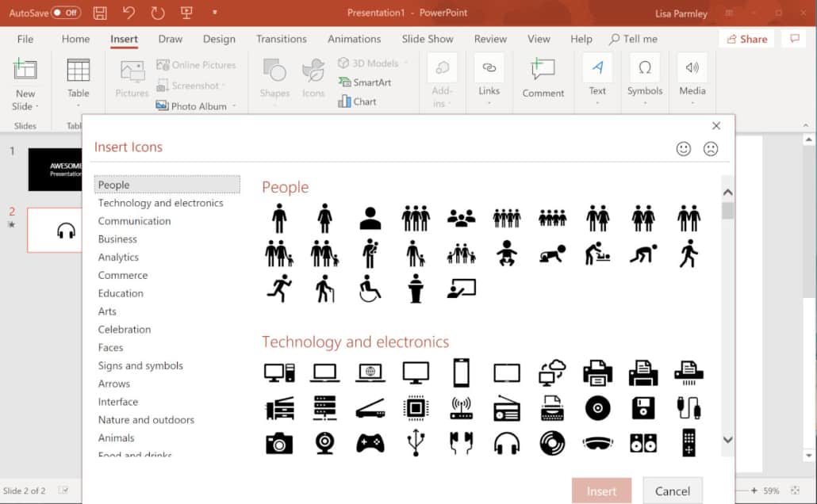
Task: Cancel the Insert Icons dialog
Action: (672, 490)
